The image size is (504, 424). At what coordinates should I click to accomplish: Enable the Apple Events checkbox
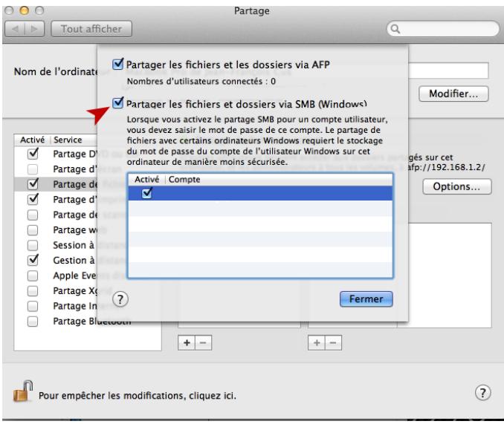coord(33,275)
